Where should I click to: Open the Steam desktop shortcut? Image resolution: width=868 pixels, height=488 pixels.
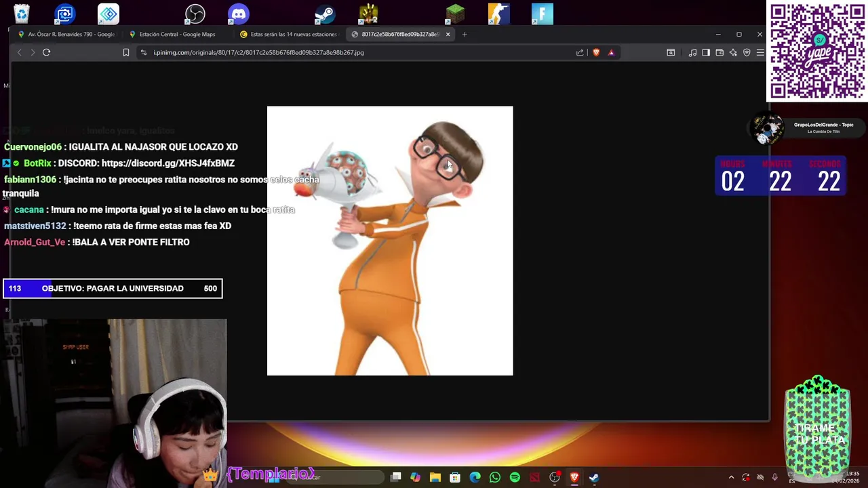click(x=325, y=14)
